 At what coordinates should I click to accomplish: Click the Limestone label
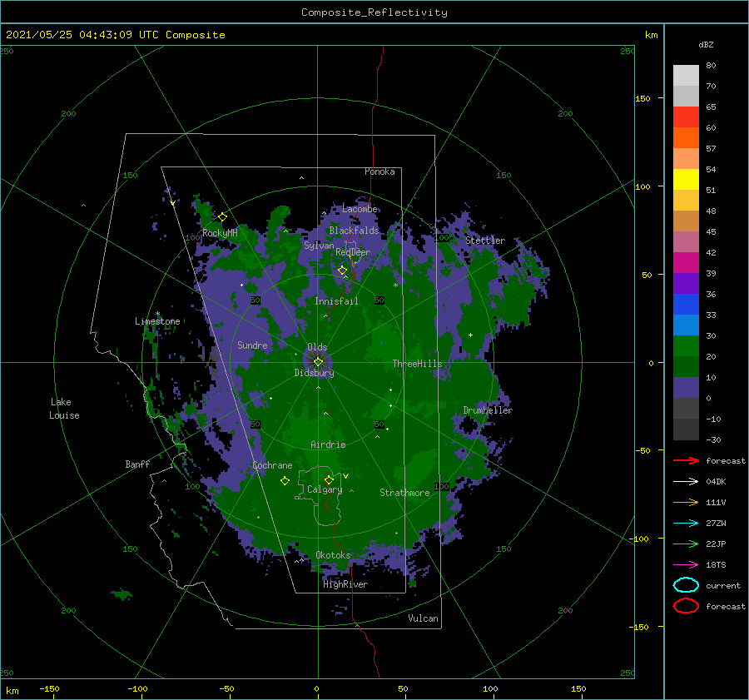pyautogui.click(x=157, y=321)
